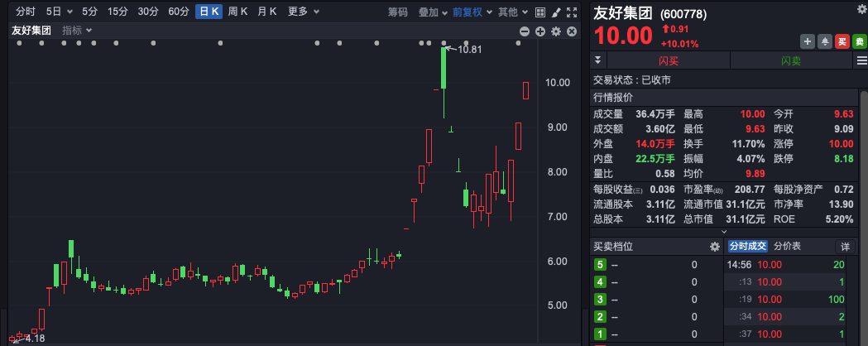Click the sell level 5 badge
This screenshot has height=346, width=868.
coord(600,265)
